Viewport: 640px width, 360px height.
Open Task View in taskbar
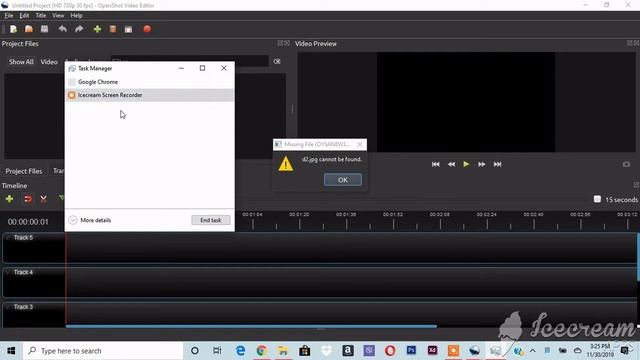pos(217,351)
